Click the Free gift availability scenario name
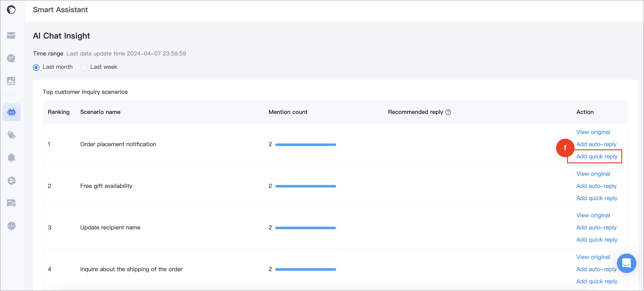Viewport: 644px width, 291px height. [106, 186]
